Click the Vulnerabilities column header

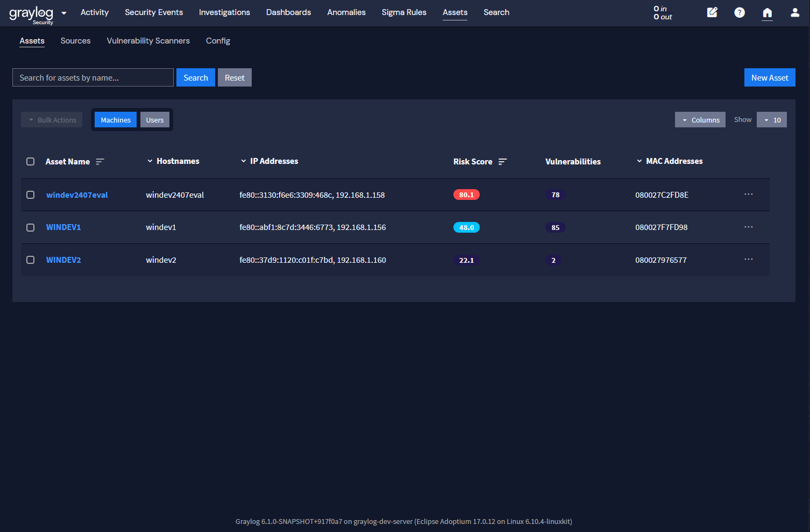coord(573,162)
